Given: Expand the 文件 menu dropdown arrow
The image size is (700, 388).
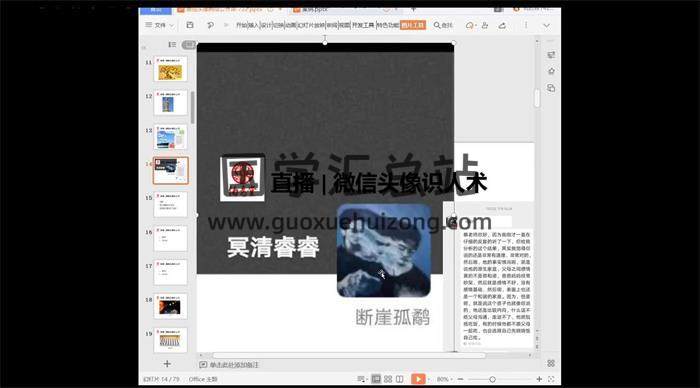Looking at the screenshot, I should point(171,25).
